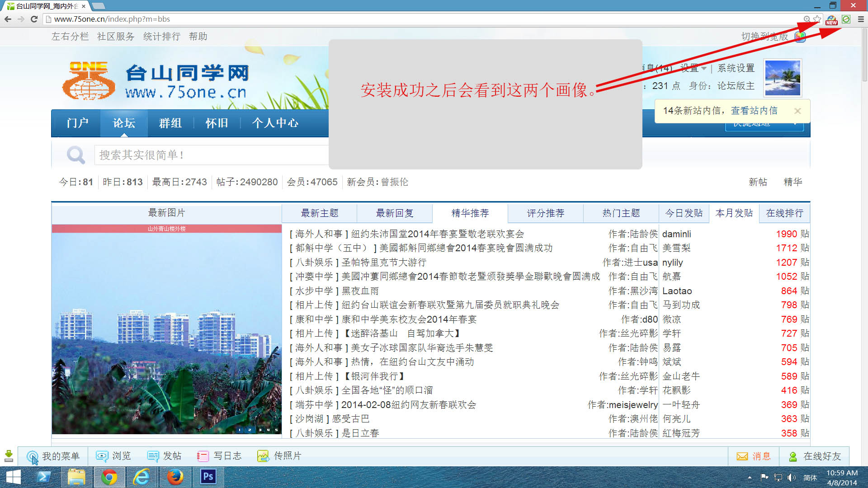Screen dimensions: 868x488
Task: Open 查看站内信 link
Action: coord(754,111)
